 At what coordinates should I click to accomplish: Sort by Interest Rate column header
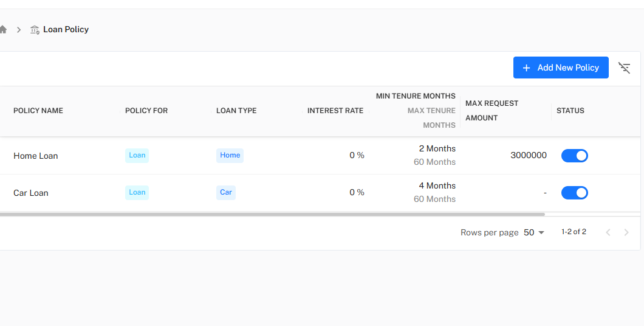[335, 111]
